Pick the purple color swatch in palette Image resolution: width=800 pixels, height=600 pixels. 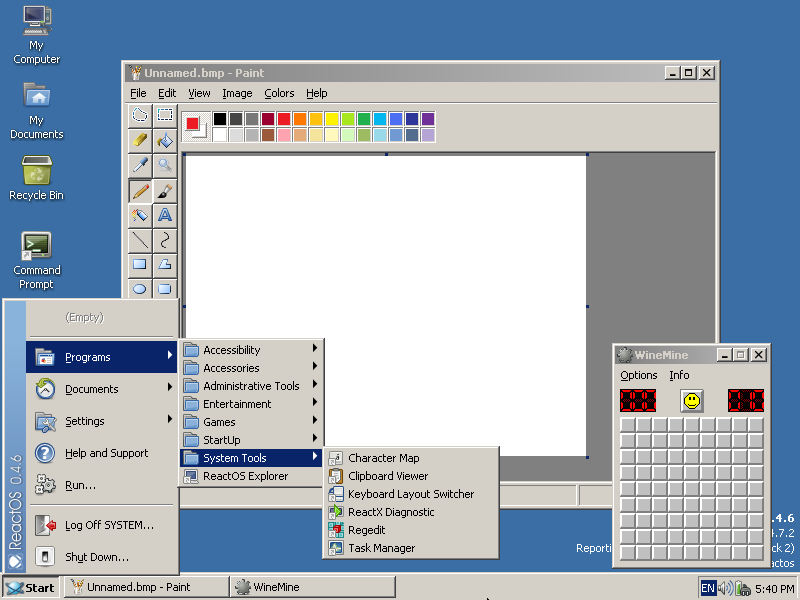428,119
